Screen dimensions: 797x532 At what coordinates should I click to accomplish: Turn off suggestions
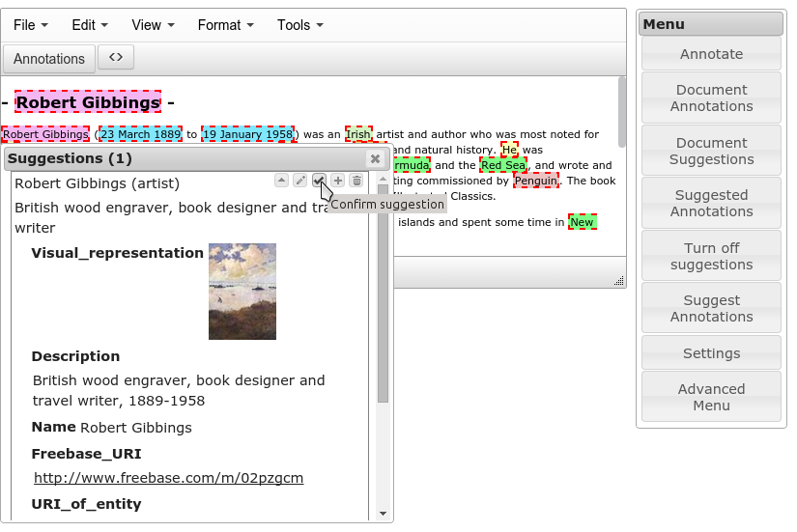(711, 256)
